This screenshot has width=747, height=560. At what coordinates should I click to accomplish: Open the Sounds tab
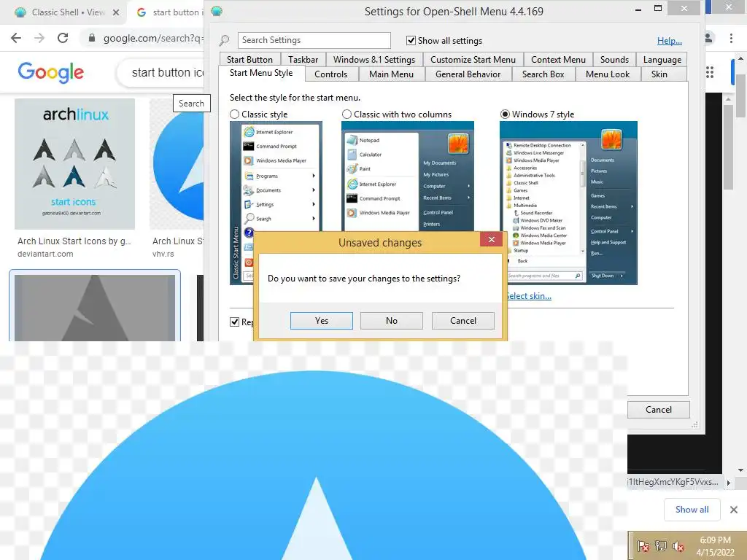(614, 60)
